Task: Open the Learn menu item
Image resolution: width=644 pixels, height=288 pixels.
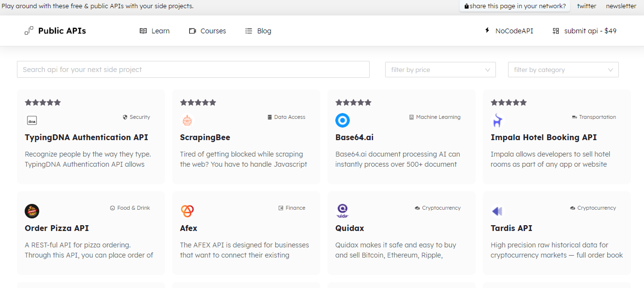Action: [155, 31]
